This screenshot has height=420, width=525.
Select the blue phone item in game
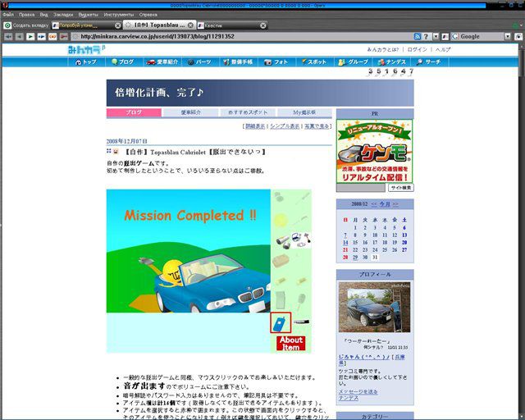[x=281, y=323]
